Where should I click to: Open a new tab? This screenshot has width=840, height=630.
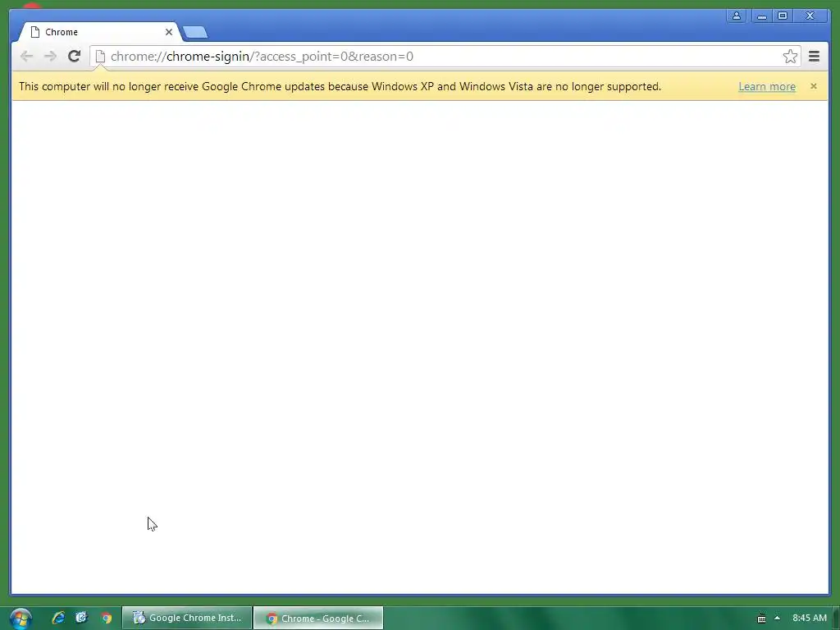[195, 33]
